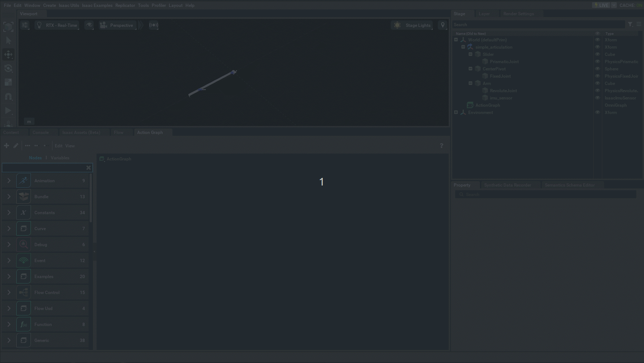Click the viewport sensor broadcast icon
The image size is (644, 363).
pyautogui.click(x=154, y=25)
